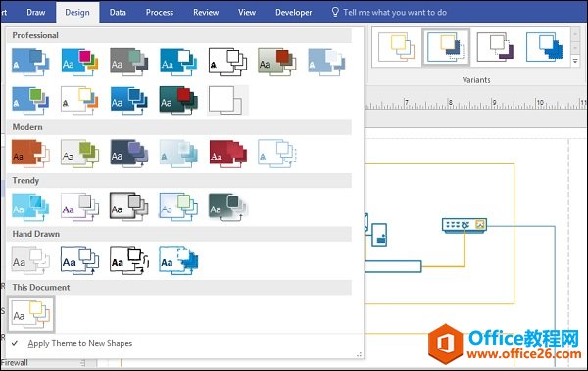Open the Developer tab
This screenshot has width=588, height=371.
[294, 13]
